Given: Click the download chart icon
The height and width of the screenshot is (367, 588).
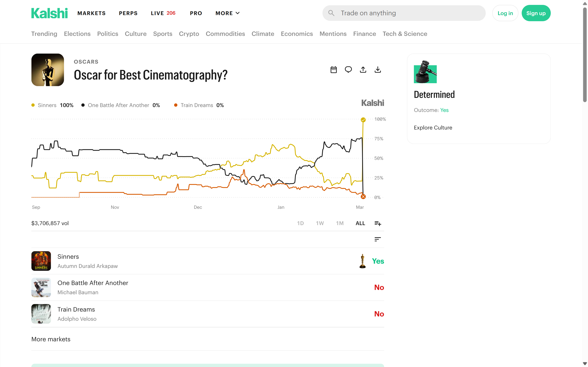Looking at the screenshot, I should tap(378, 70).
